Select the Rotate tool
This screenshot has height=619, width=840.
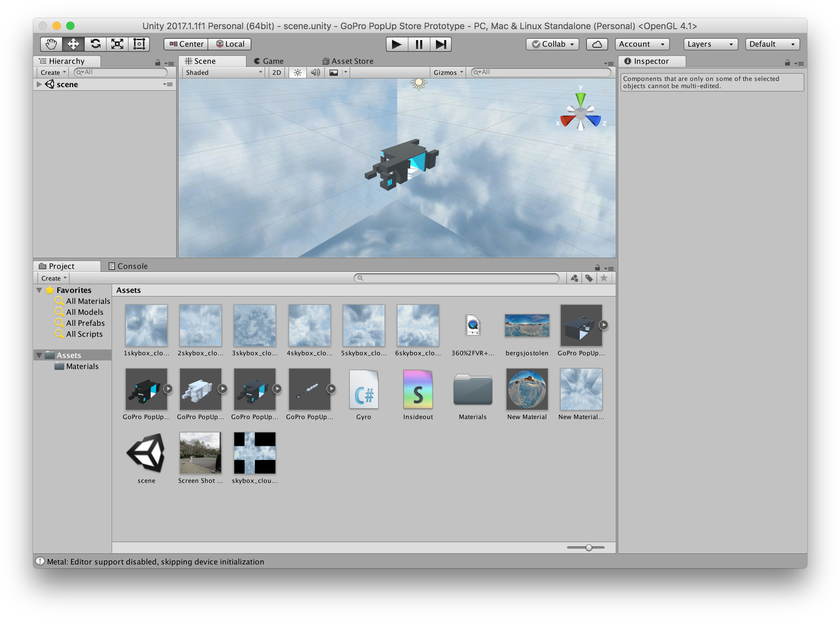95,44
